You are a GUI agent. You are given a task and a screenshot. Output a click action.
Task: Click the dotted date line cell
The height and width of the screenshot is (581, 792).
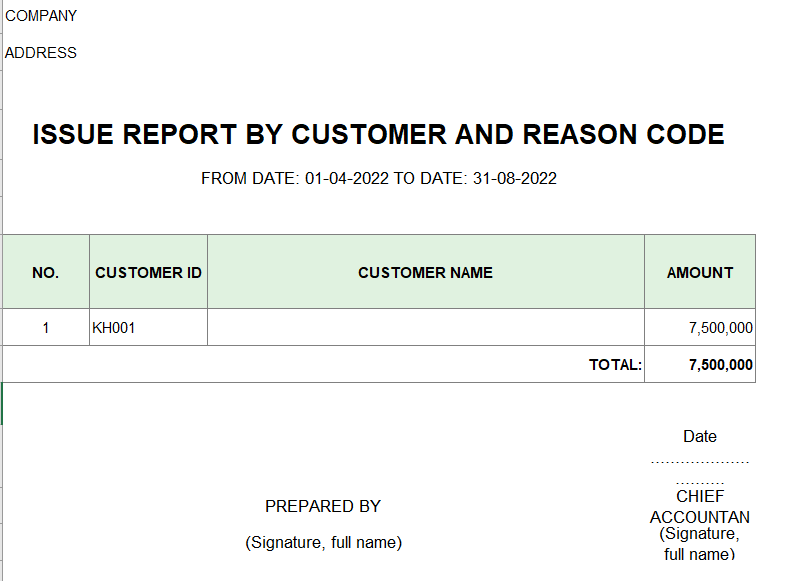tap(699, 463)
